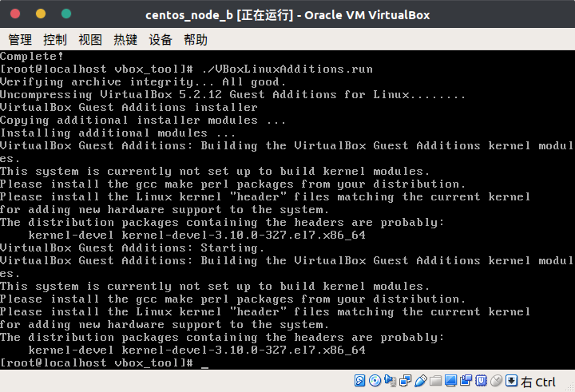The width and height of the screenshot is (575, 392).
Task: Open the 设备 menu
Action: [161, 40]
